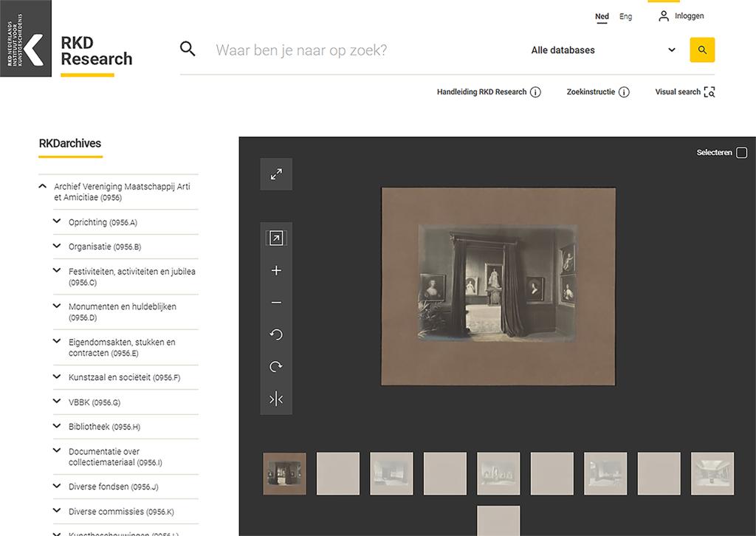Open image in new window via popout icon

276,238
